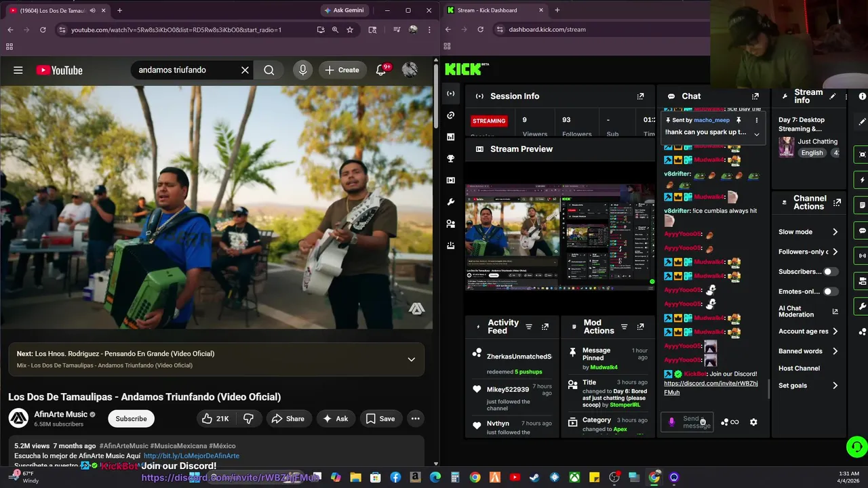Open the YouTube account avatar menu
Viewport: 868px width, 488px height.
tap(410, 70)
